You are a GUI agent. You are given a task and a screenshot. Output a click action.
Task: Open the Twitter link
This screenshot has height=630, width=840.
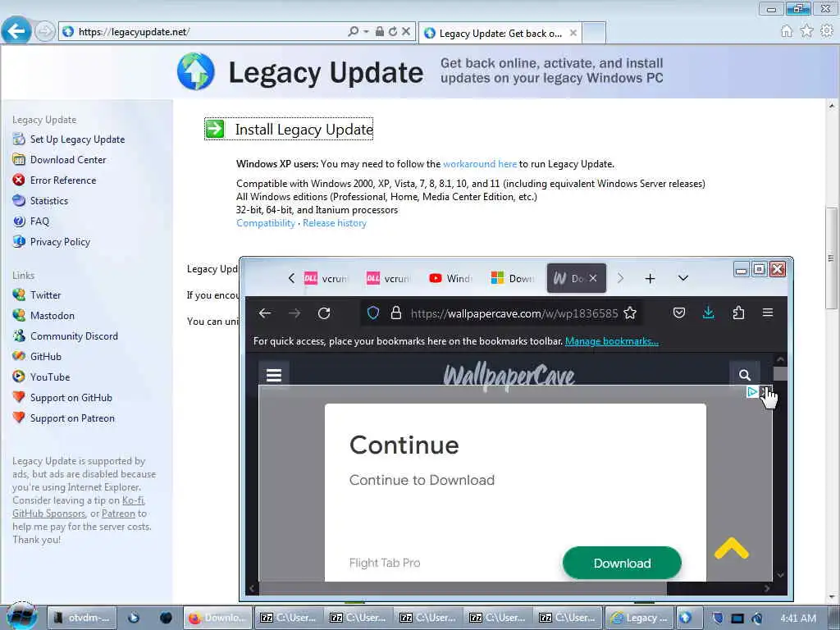(x=45, y=295)
